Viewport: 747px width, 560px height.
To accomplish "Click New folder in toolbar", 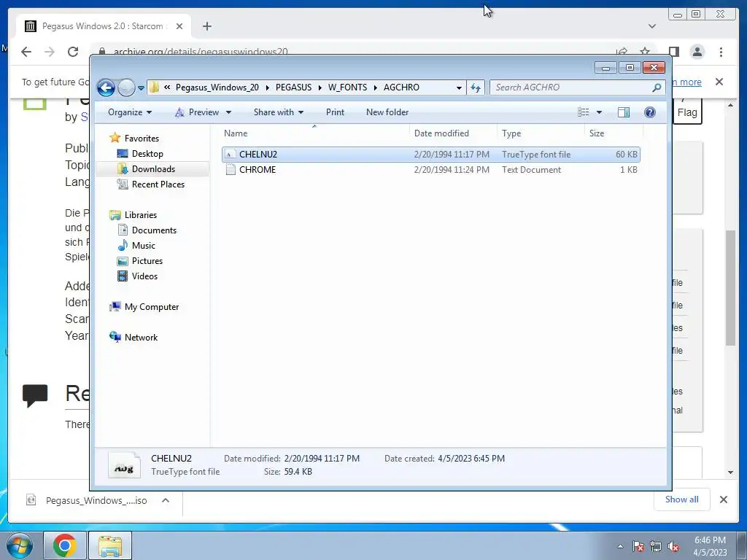I will click(x=387, y=112).
